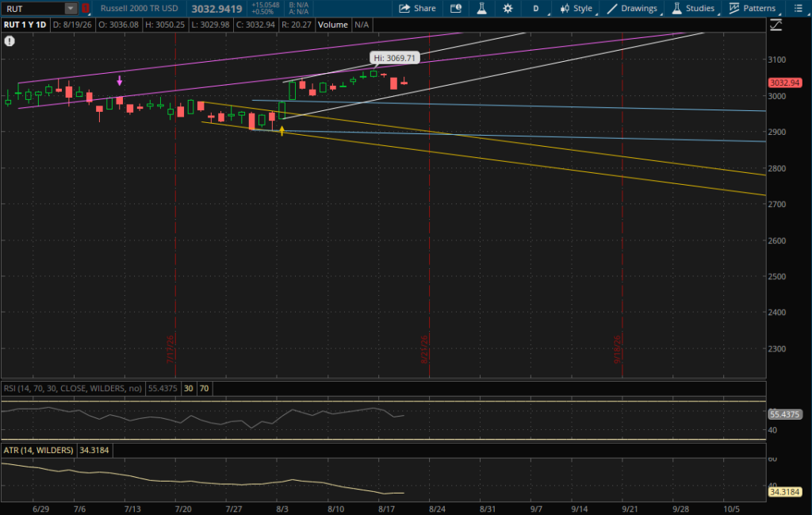
Task: Open the Patterns menu
Action: [x=753, y=8]
